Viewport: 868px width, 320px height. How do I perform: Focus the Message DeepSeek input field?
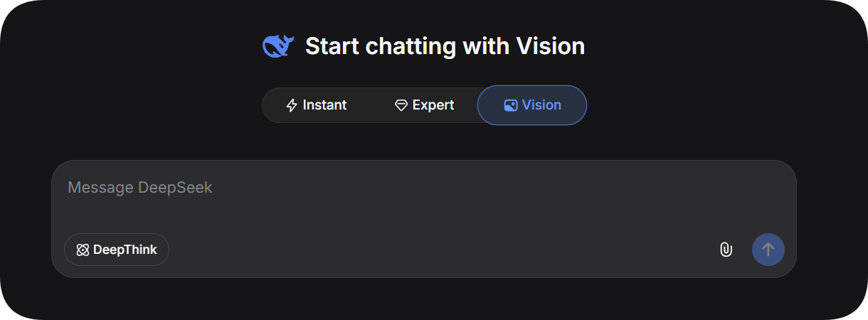click(x=424, y=196)
